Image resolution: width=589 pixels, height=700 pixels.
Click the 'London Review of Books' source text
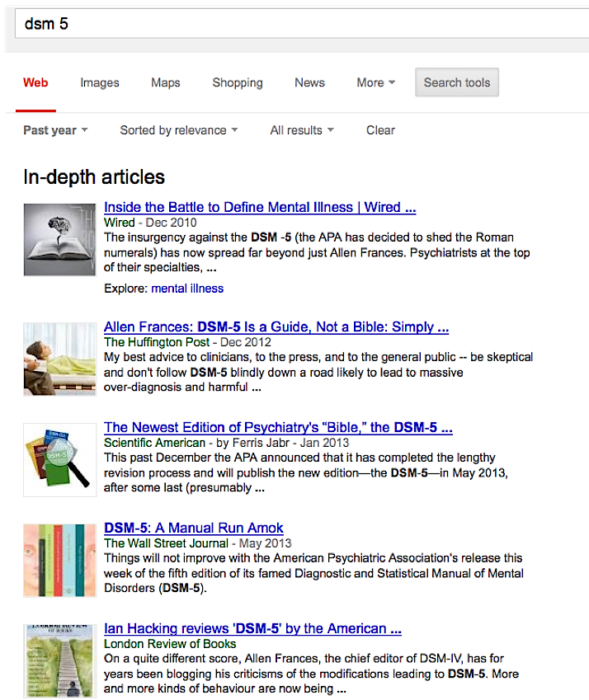[x=170, y=644]
